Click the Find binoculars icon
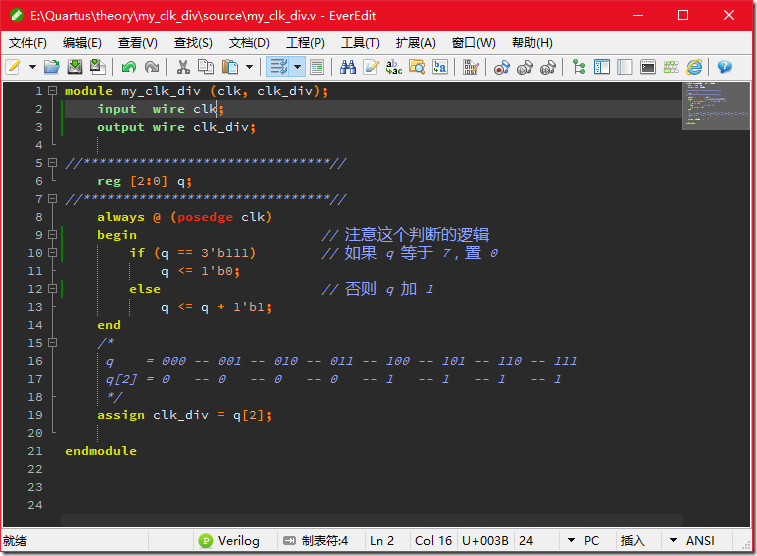757x556 pixels. point(348,67)
